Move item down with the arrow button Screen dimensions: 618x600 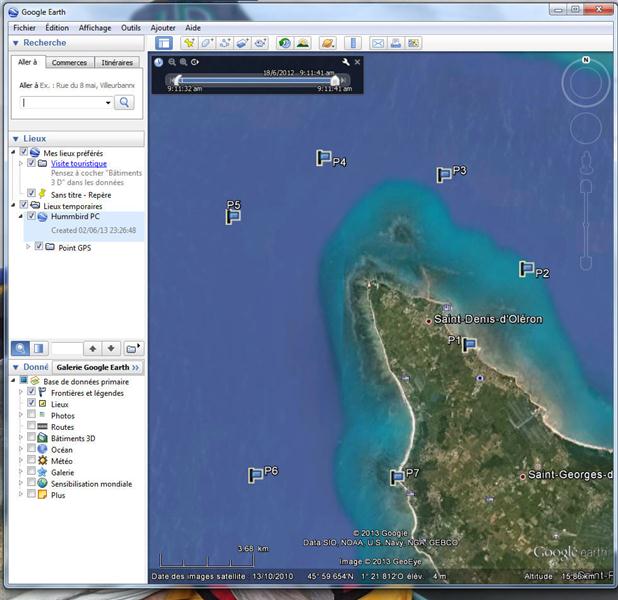(x=111, y=348)
